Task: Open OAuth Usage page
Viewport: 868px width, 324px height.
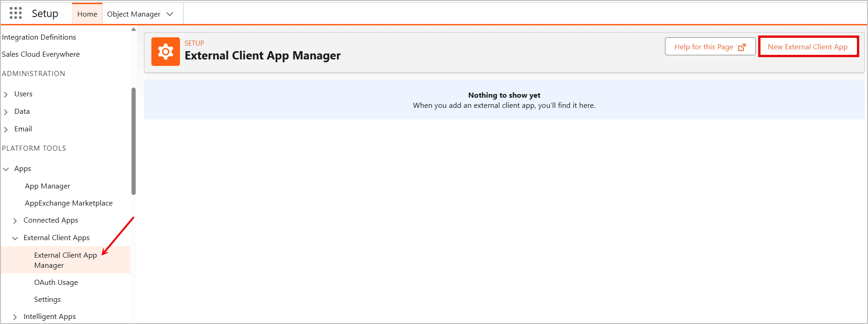Action: [56, 283]
